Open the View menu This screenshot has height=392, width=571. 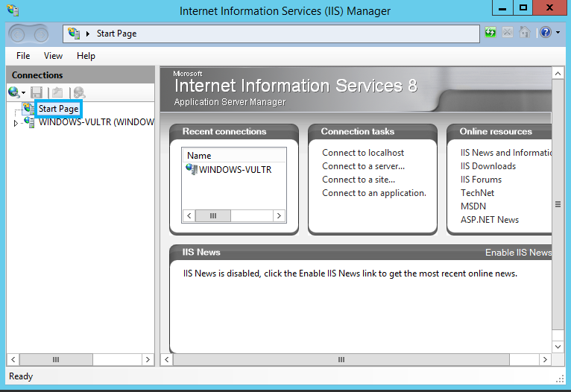point(53,56)
